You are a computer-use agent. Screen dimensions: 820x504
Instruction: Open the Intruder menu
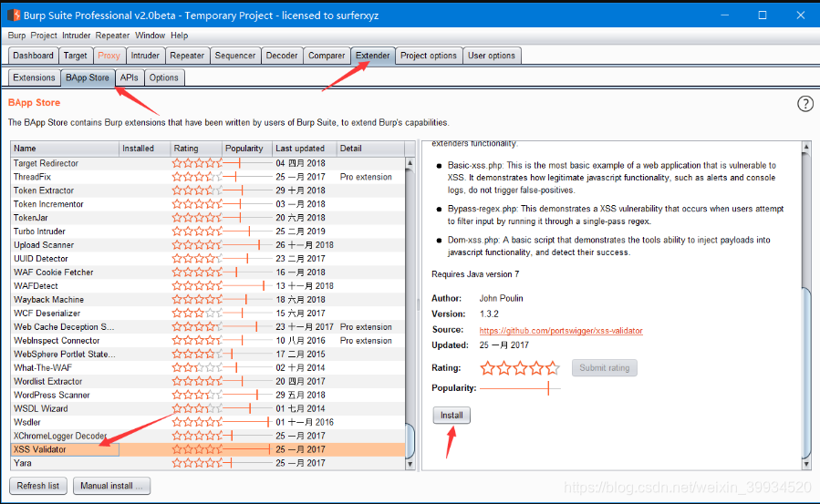(x=76, y=36)
